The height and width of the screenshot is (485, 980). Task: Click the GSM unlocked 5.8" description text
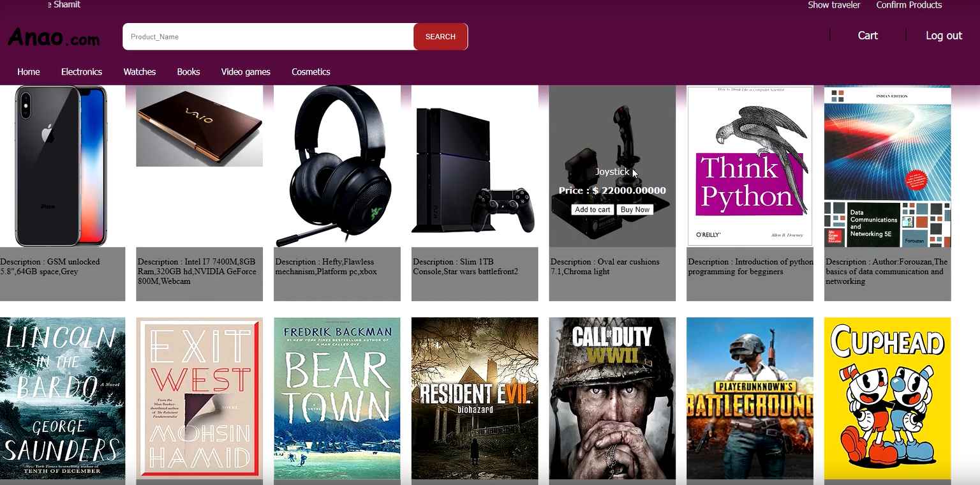[50, 267]
